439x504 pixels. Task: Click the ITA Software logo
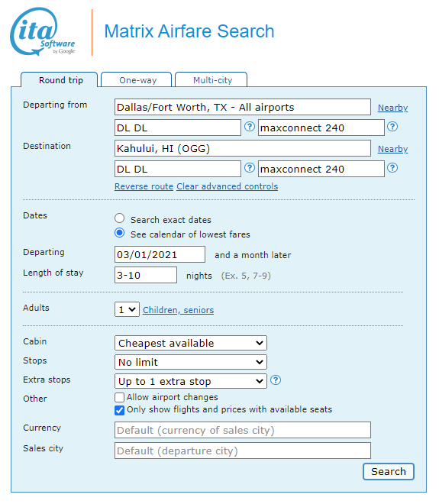[43, 31]
